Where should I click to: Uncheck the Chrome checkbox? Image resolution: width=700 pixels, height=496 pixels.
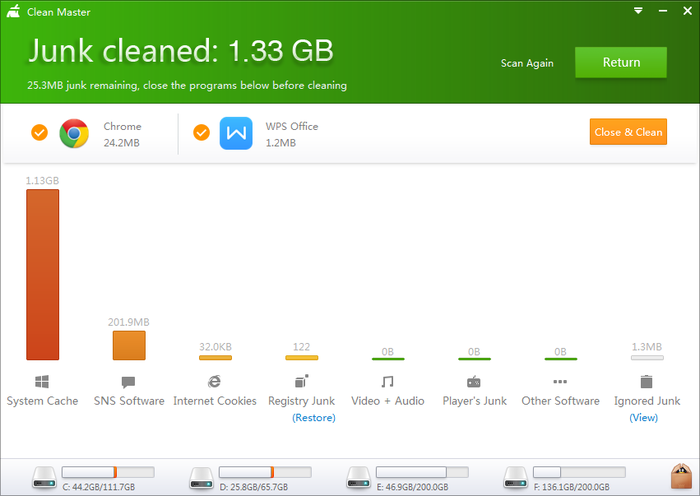pyautogui.click(x=40, y=133)
